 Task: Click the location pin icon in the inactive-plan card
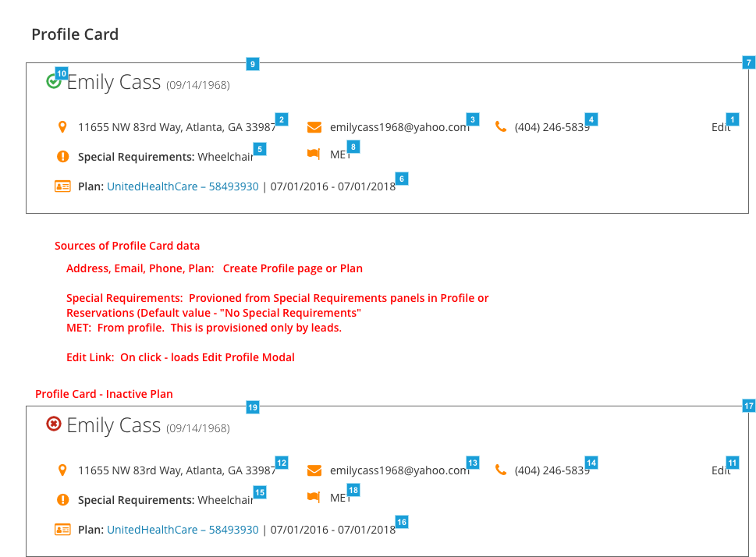(x=62, y=470)
